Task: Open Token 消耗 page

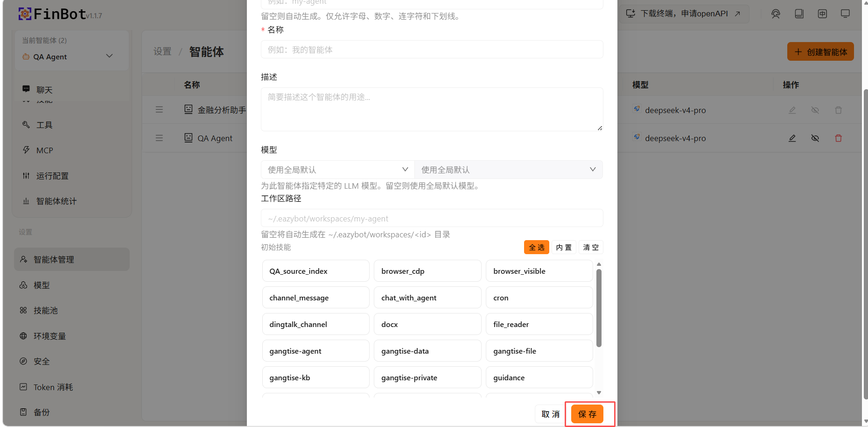Action: (x=72, y=387)
